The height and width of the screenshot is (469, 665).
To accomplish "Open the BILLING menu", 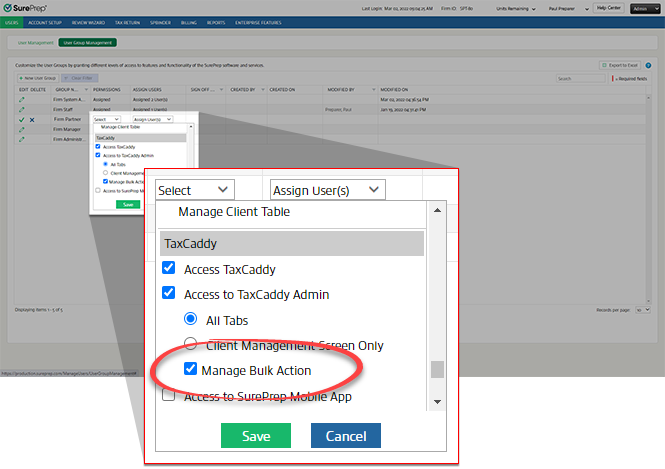I will [189, 22].
